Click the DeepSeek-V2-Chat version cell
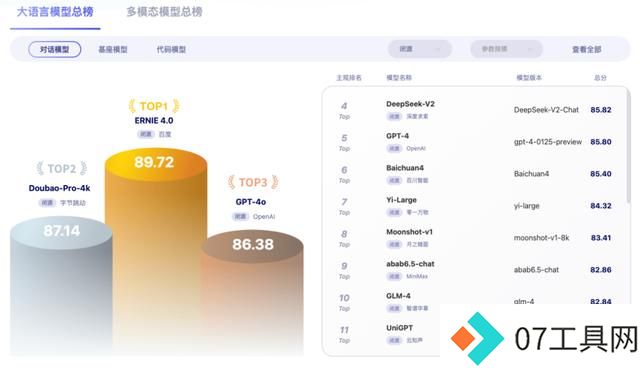The width and height of the screenshot is (640, 372). tap(546, 110)
